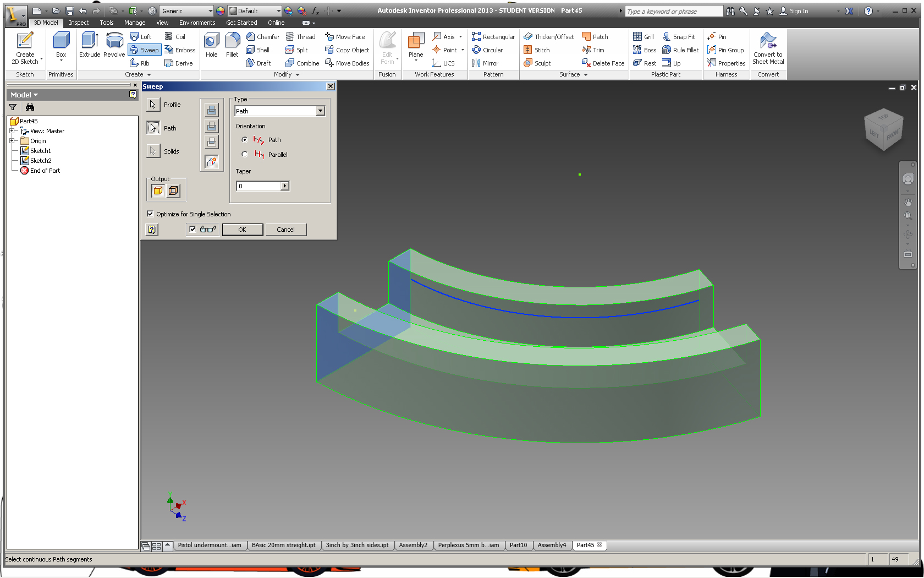Image resolution: width=924 pixels, height=578 pixels.
Task: Select the Combine tool
Action: tap(302, 63)
